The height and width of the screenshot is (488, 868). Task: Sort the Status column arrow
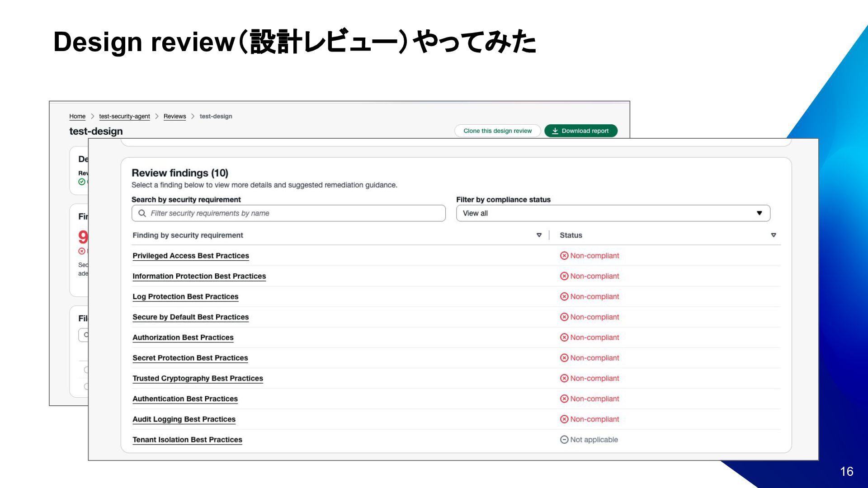tap(774, 235)
